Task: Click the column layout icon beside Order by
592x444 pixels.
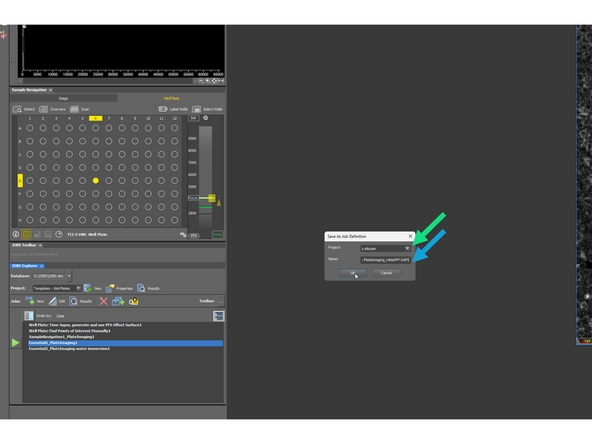Action: 29,316
